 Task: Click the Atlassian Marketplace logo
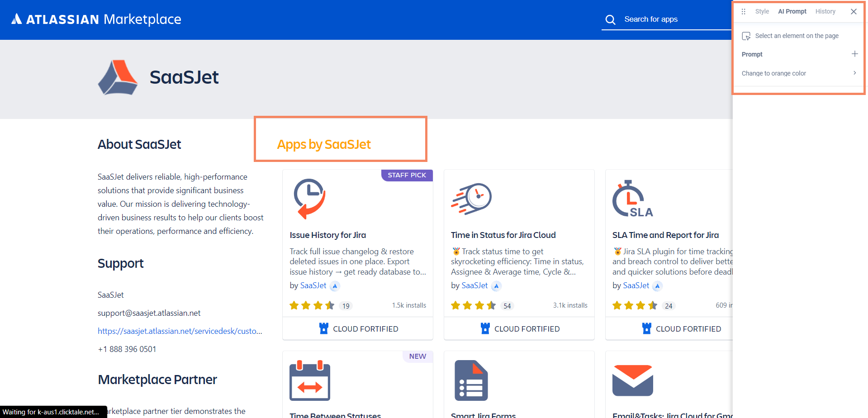[x=96, y=19]
